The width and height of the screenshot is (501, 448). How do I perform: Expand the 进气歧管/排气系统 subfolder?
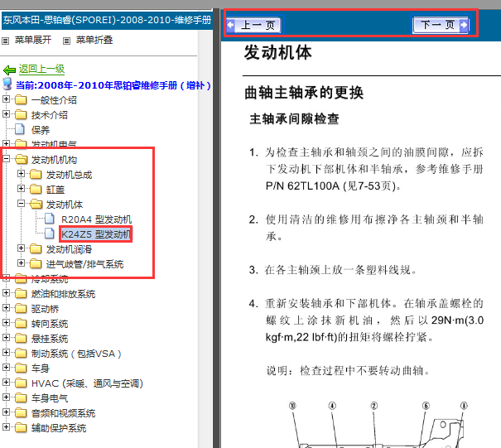[21, 263]
